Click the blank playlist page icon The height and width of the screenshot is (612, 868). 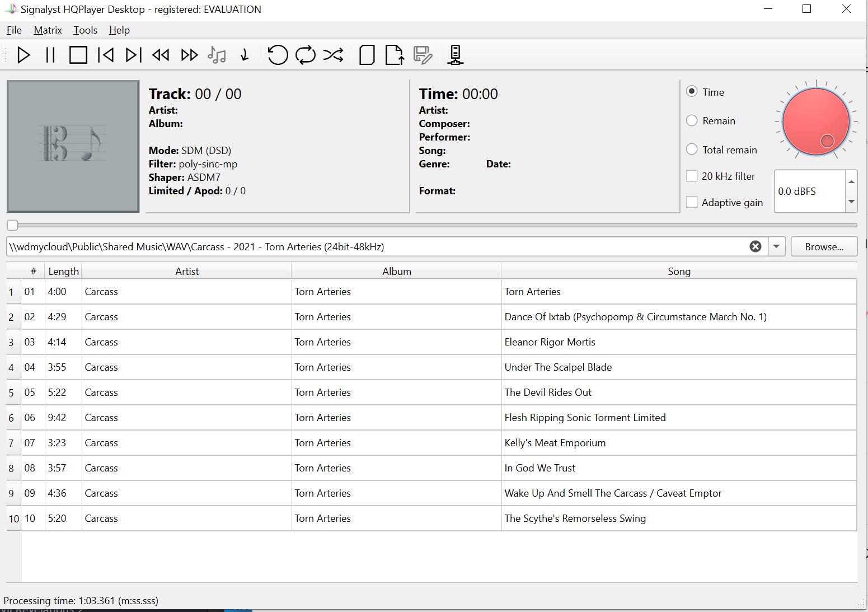coord(367,55)
